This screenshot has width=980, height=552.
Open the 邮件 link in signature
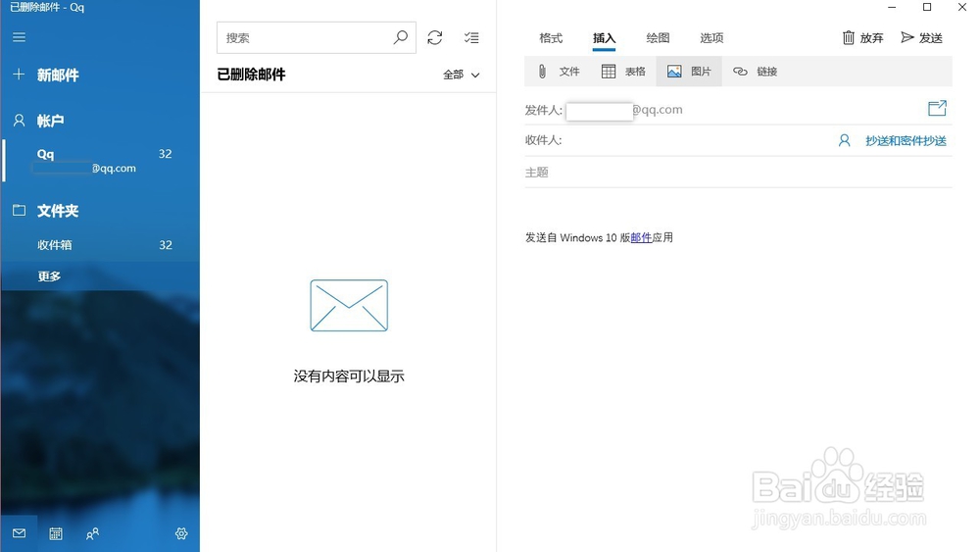641,237
